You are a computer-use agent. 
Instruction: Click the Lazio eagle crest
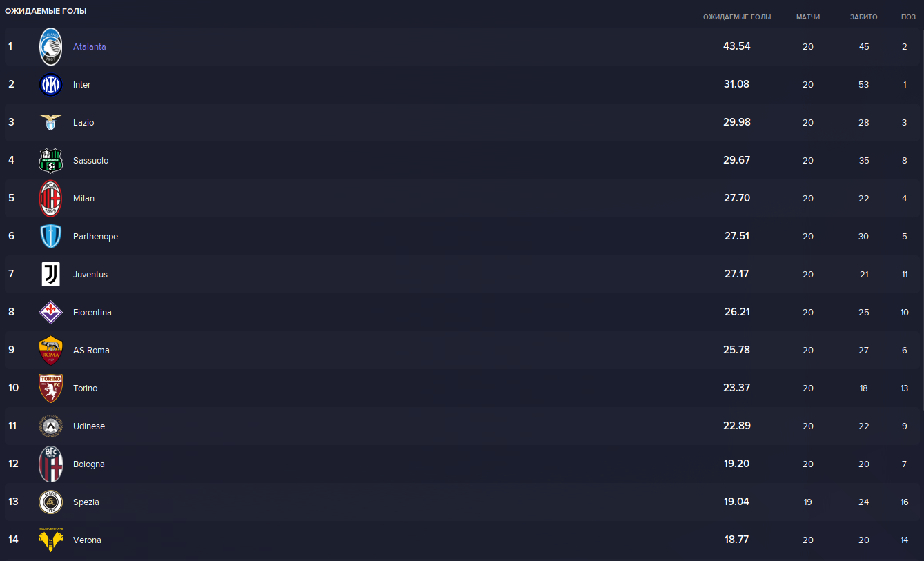point(50,123)
